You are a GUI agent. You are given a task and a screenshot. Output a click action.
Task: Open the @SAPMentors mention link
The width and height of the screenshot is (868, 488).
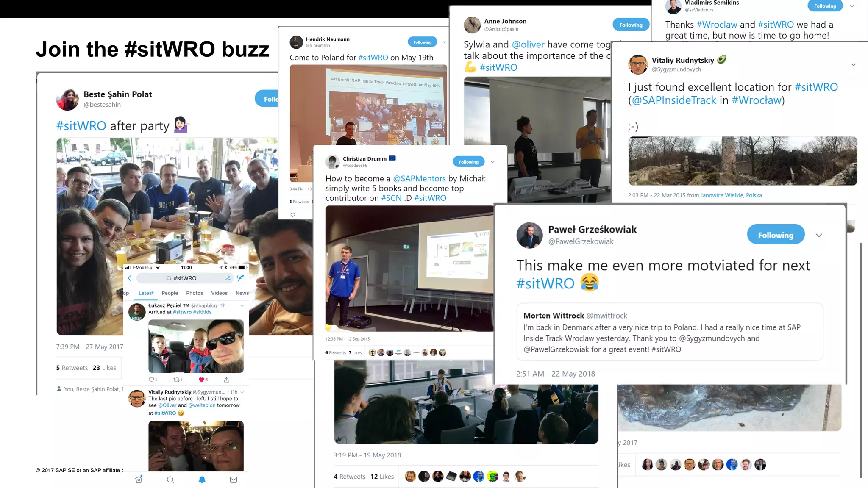coord(419,178)
